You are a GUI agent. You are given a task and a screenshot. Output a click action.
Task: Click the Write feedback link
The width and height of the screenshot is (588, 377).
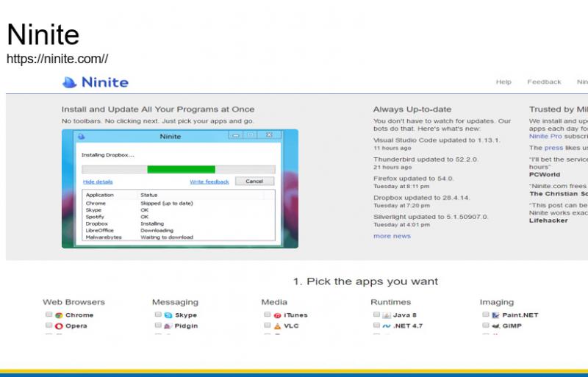pyautogui.click(x=209, y=182)
